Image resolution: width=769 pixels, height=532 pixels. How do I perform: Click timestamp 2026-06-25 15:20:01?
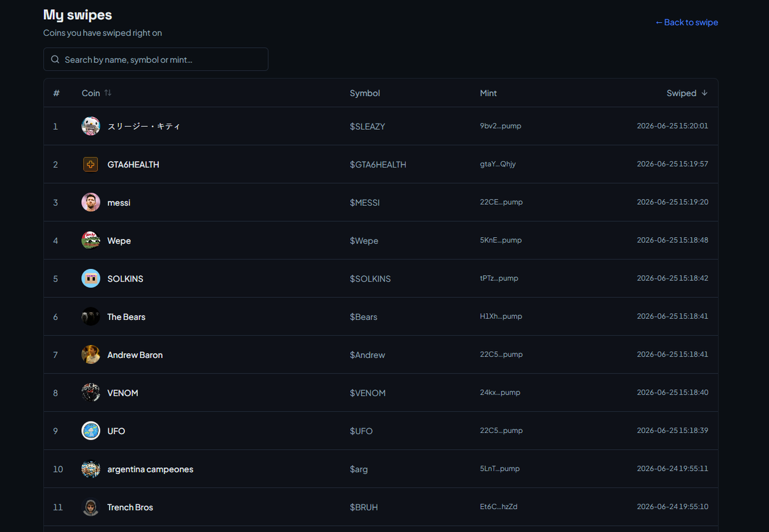click(x=672, y=126)
